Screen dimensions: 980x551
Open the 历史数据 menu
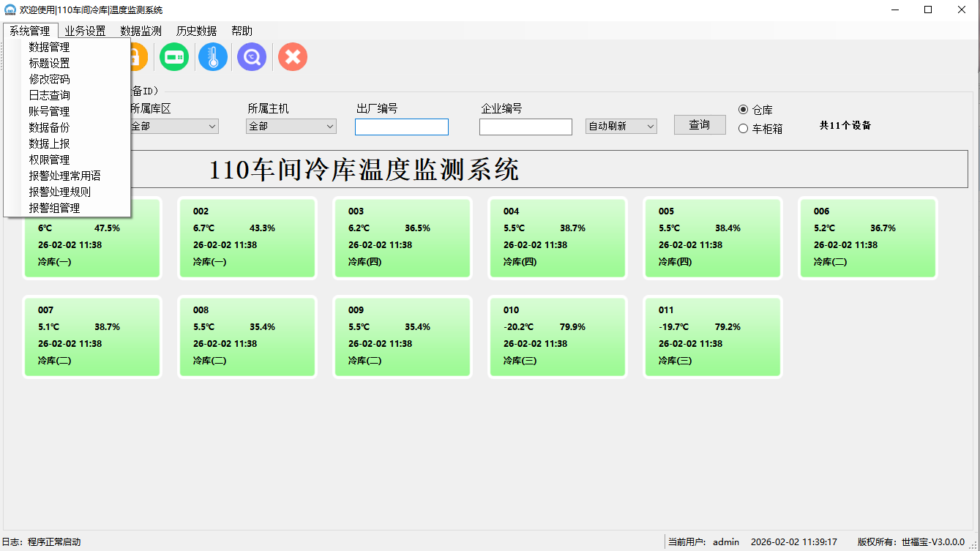pos(196,31)
